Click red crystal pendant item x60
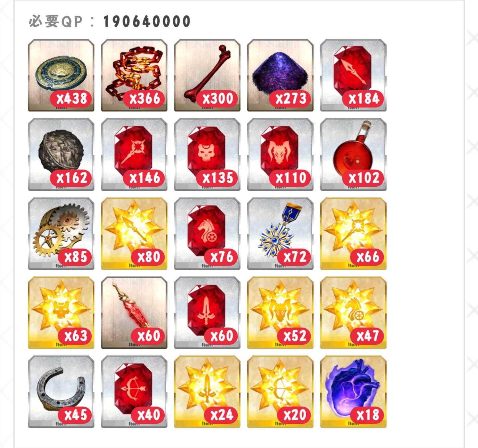The image size is (478, 448). (x=134, y=313)
